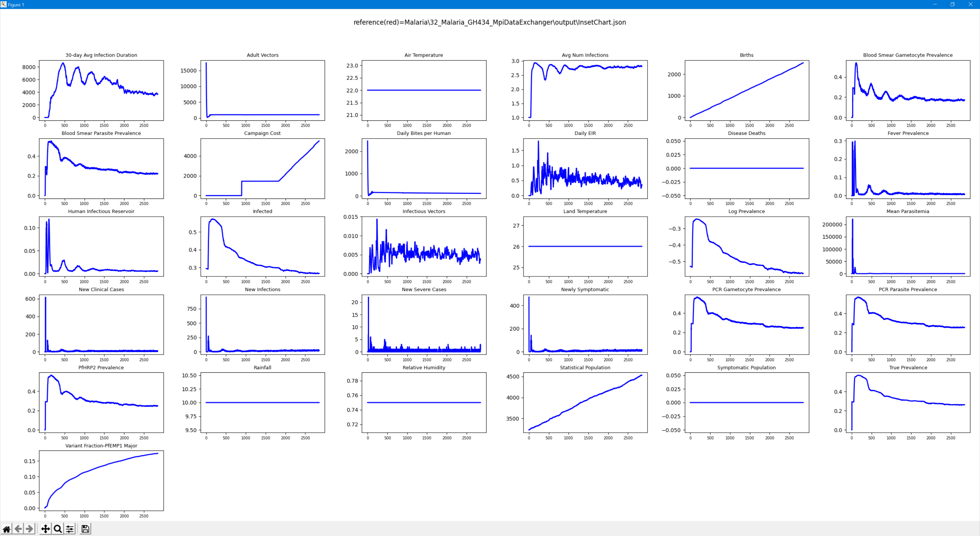This screenshot has height=536, width=980.
Task: Click the Daily EIR chart
Action: (x=585, y=168)
